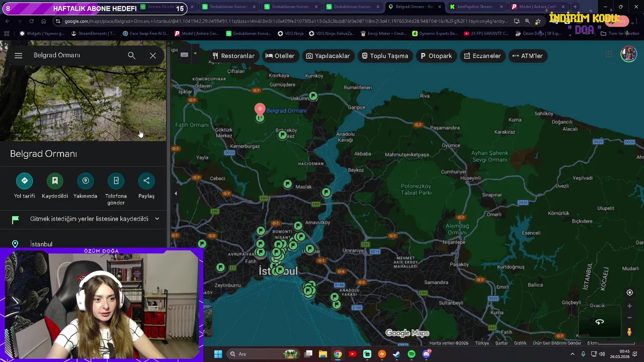The height and width of the screenshot is (362, 644).
Task: Zoom in with the plus button
Action: [629, 306]
